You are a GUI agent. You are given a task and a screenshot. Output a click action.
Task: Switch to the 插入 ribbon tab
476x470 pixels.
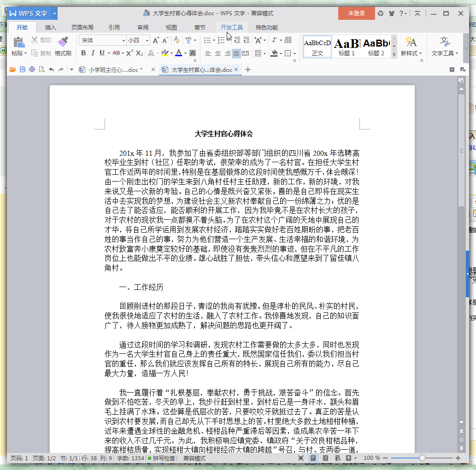(50, 27)
